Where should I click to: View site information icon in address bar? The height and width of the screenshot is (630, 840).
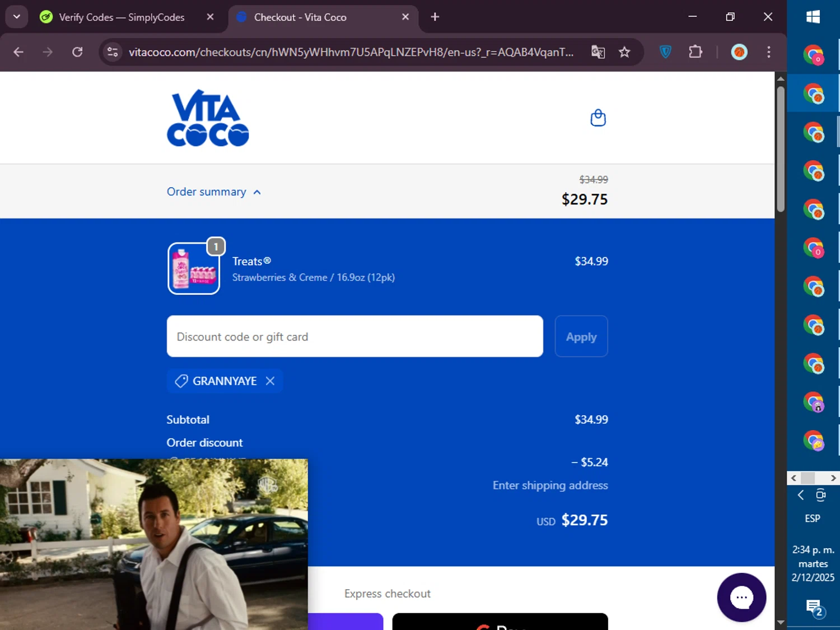[113, 52]
